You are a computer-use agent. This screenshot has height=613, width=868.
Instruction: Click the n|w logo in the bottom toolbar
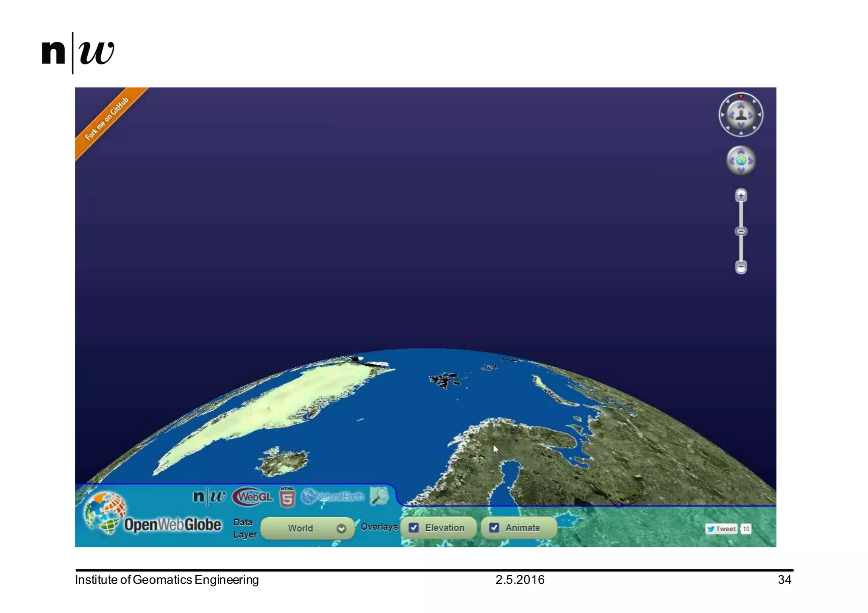pos(209,496)
